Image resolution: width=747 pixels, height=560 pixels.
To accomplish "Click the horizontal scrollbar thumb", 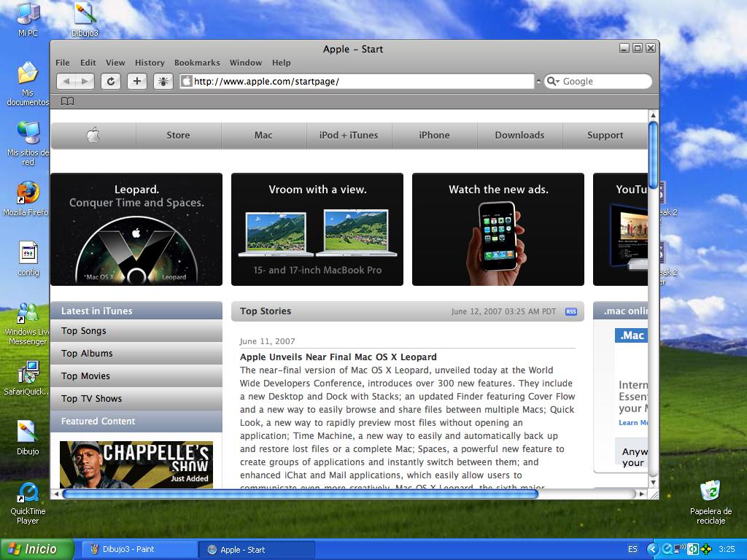I will click(299, 494).
